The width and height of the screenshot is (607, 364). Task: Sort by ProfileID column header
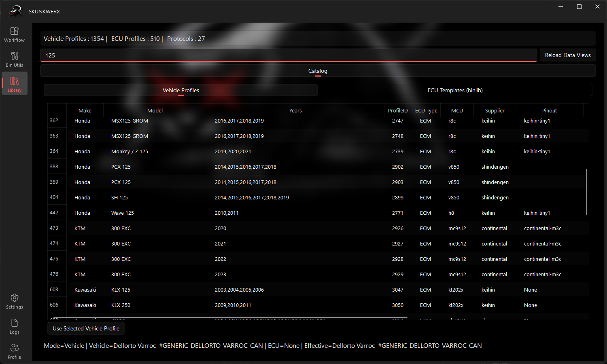[x=398, y=110]
